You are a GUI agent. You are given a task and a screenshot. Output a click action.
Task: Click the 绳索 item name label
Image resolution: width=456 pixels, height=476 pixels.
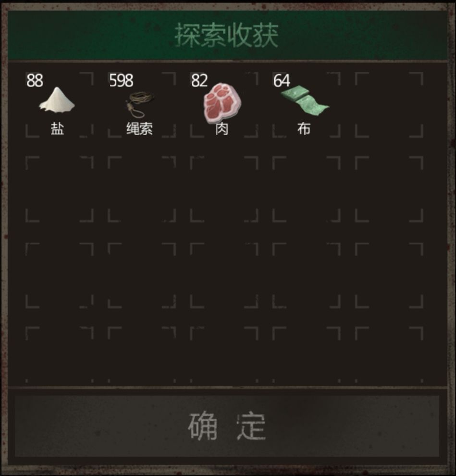(139, 129)
